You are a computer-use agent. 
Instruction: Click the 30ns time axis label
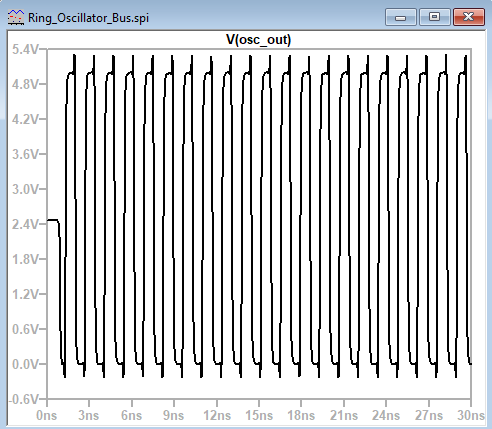471,415
